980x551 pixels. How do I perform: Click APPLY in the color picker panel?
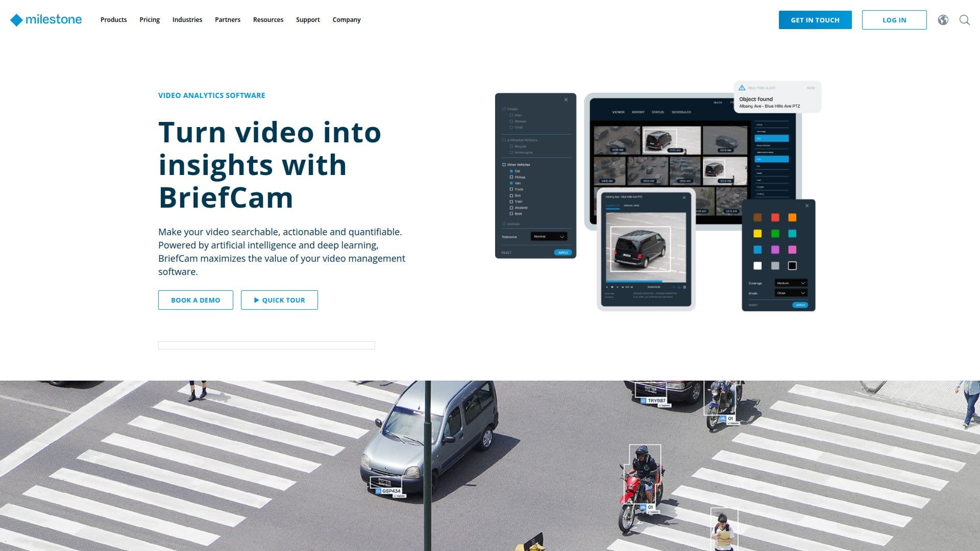[800, 305]
